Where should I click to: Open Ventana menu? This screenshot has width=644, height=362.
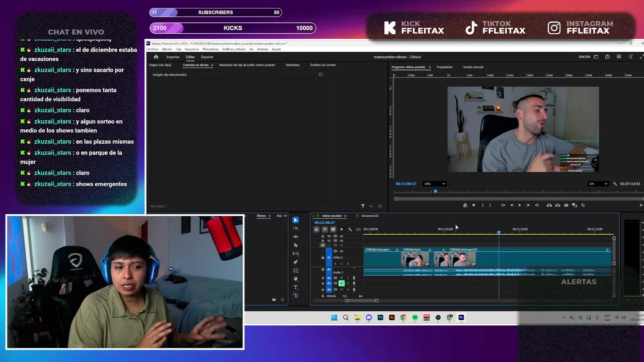(x=262, y=49)
